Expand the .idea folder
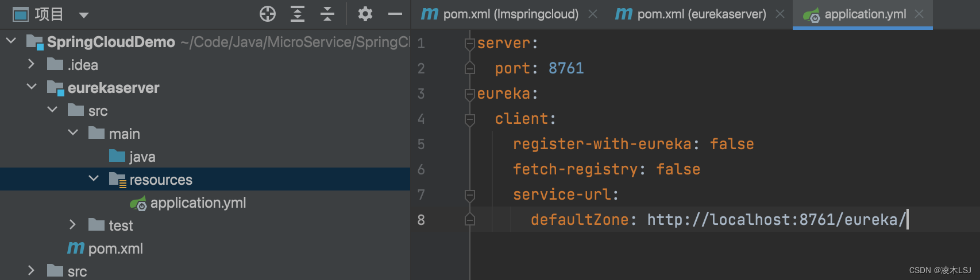This screenshot has width=980, height=280. 32,64
